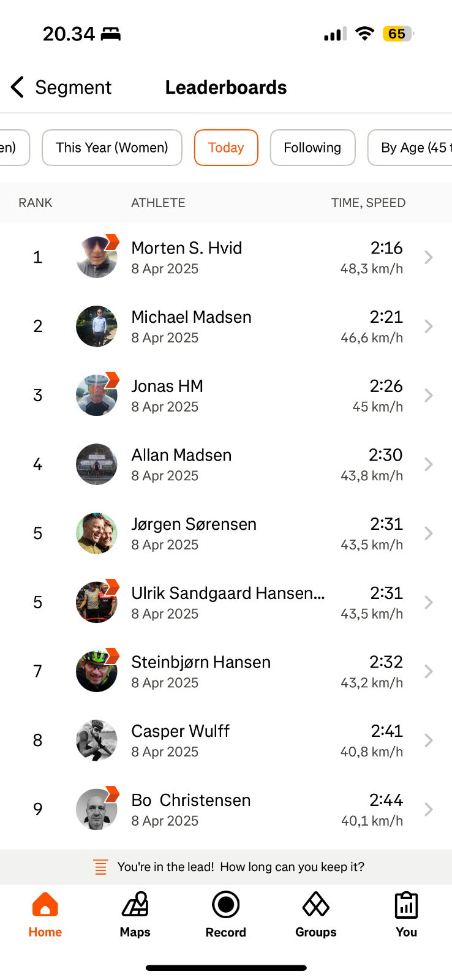Open Michael Madsen's athlete name
The image size is (452, 980).
pos(191,317)
